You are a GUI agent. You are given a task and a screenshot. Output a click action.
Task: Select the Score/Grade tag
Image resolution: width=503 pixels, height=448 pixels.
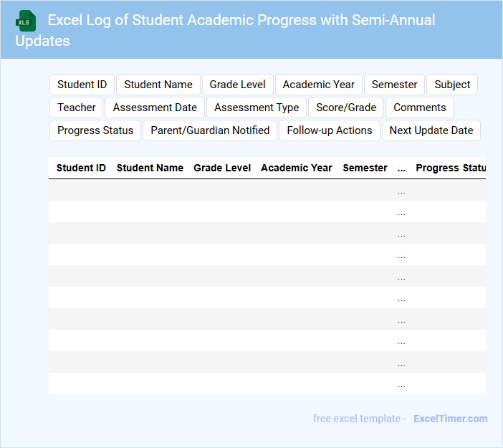click(346, 108)
